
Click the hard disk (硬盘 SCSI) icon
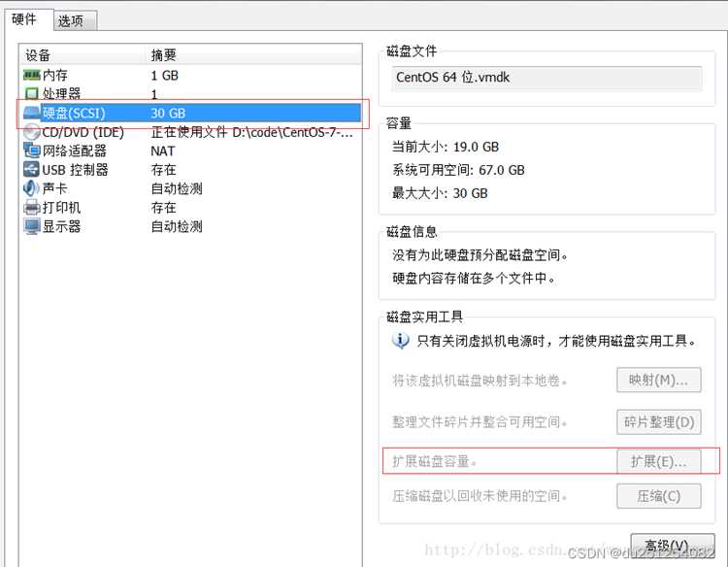(32, 113)
